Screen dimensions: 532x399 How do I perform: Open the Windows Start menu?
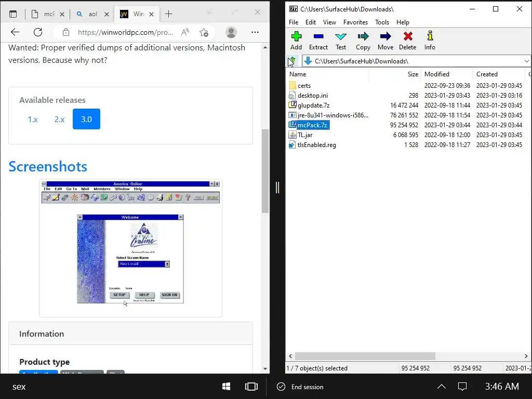(x=227, y=387)
